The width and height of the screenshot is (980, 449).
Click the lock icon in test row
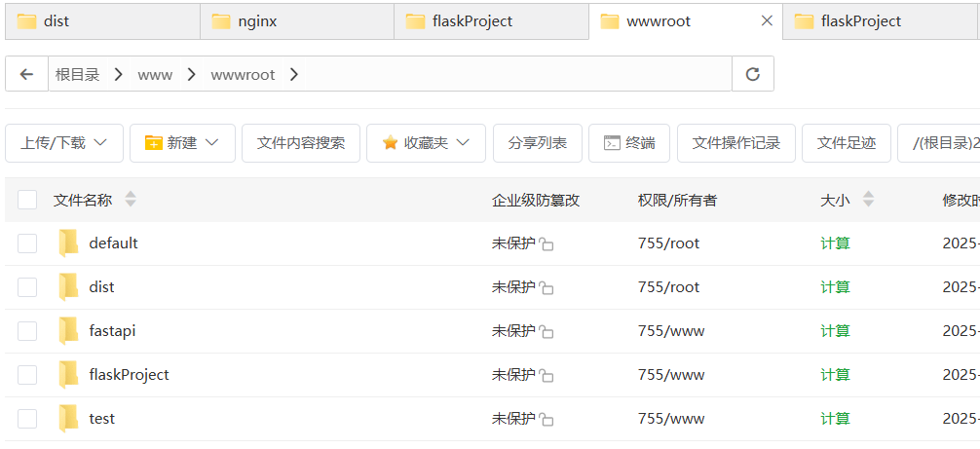[547, 419]
